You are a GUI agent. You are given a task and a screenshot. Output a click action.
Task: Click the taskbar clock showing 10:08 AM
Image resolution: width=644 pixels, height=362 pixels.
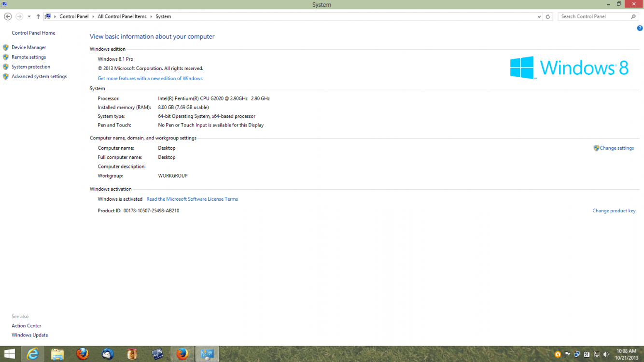[626, 354]
